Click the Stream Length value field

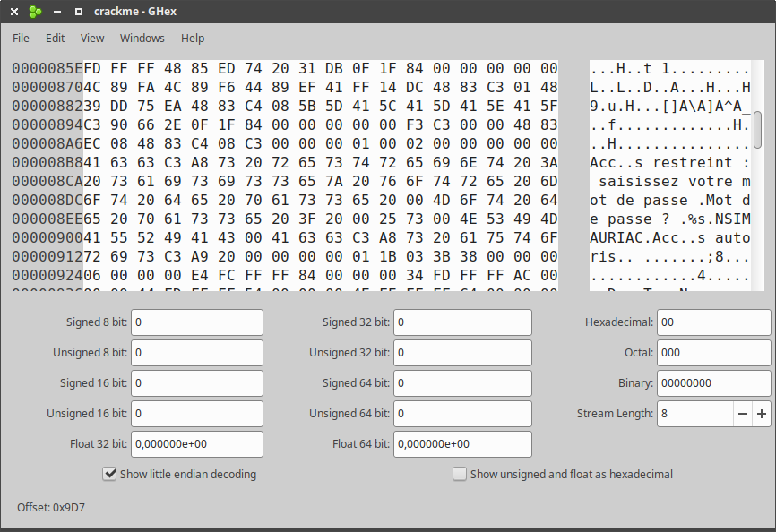tap(694, 414)
